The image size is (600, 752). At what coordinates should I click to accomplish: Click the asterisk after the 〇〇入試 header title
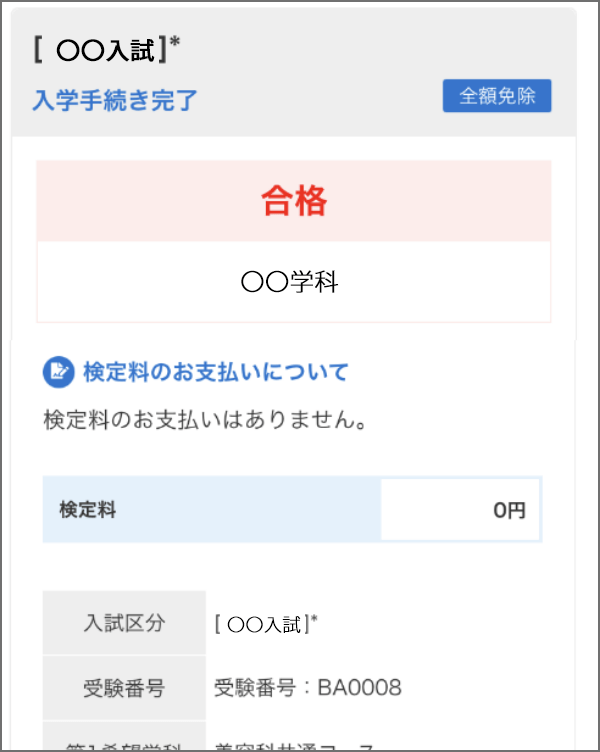[x=174, y=43]
